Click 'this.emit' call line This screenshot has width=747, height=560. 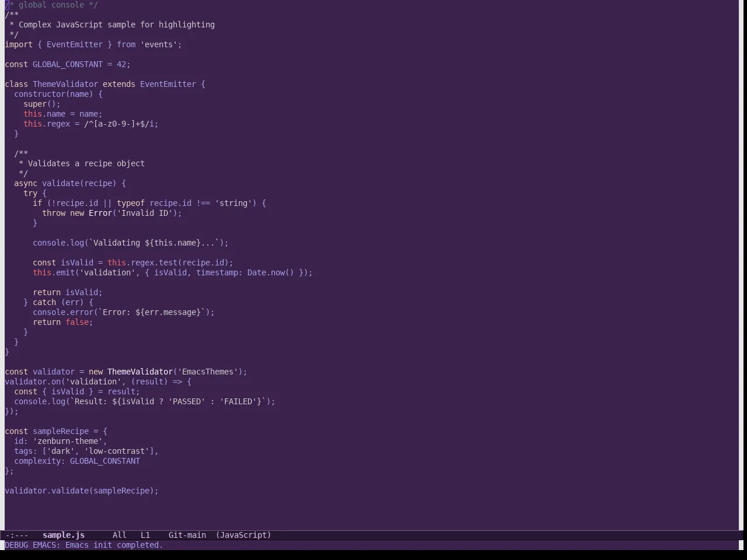[x=173, y=272]
